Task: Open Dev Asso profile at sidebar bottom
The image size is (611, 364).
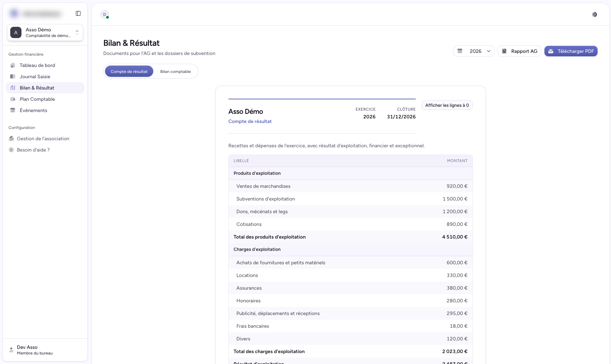Action: click(45, 350)
